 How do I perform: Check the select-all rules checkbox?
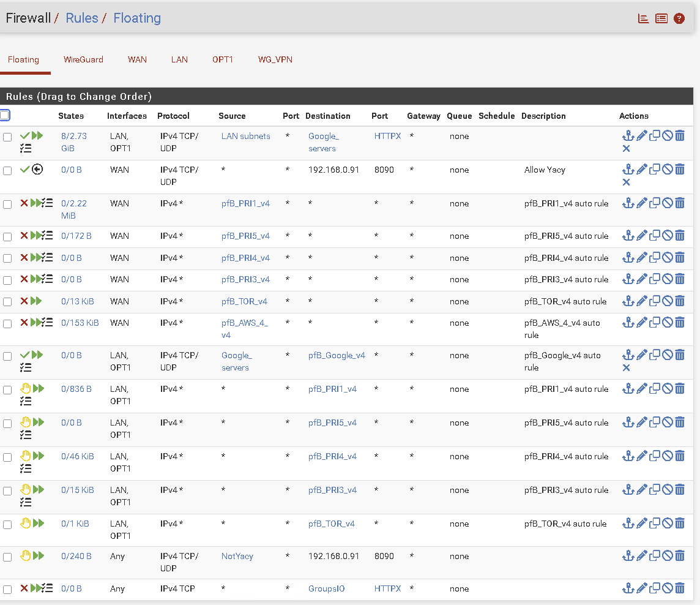(5, 115)
